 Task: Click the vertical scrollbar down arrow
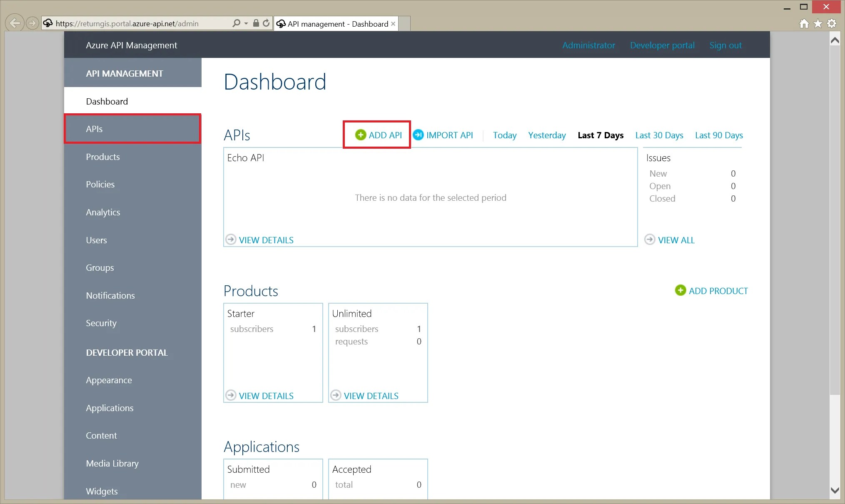[835, 490]
